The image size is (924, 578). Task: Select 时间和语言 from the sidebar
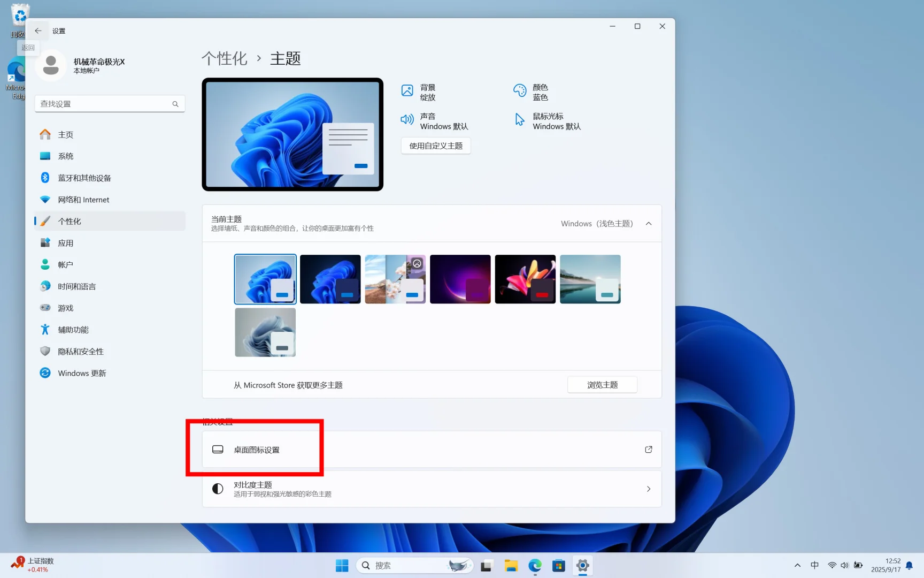point(77,286)
